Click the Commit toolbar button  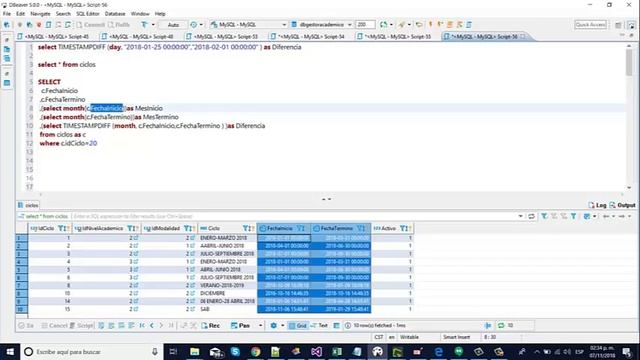(x=91, y=25)
